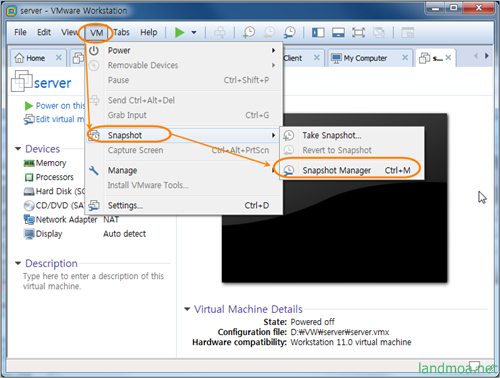Enter full screen mode via toolbar icon

358,33
